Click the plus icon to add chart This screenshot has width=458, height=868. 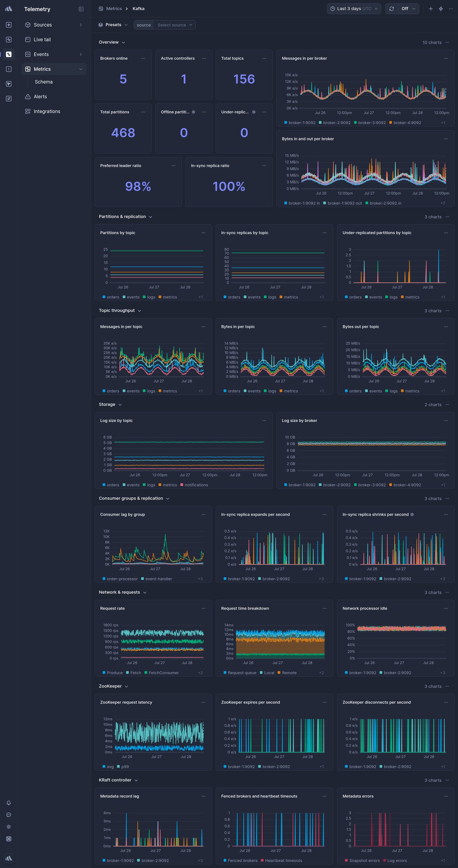(431, 9)
